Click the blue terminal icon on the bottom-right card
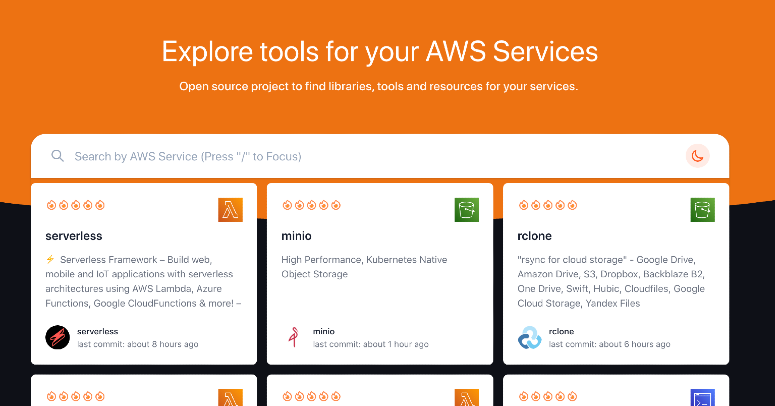Image resolution: width=775 pixels, height=406 pixels. (x=702, y=398)
